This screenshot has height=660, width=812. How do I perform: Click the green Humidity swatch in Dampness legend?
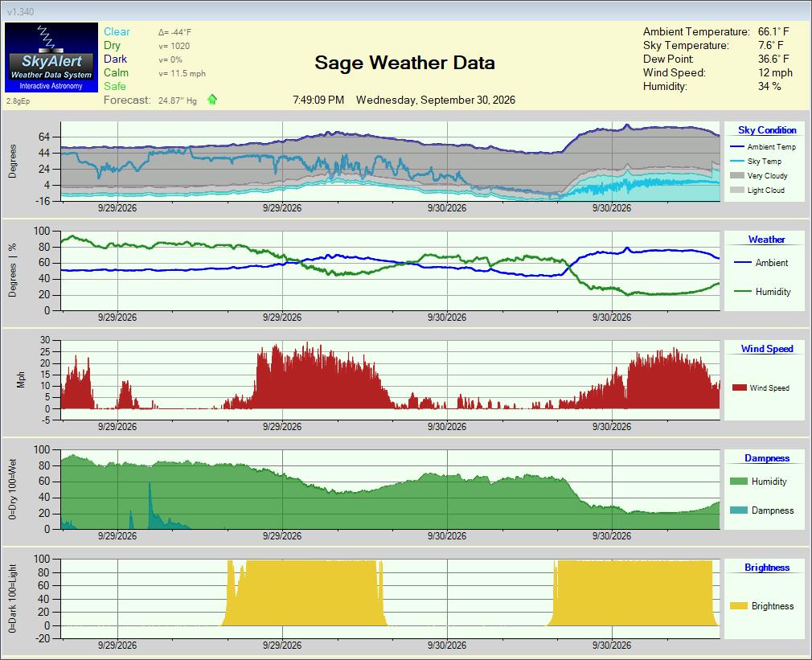click(739, 482)
